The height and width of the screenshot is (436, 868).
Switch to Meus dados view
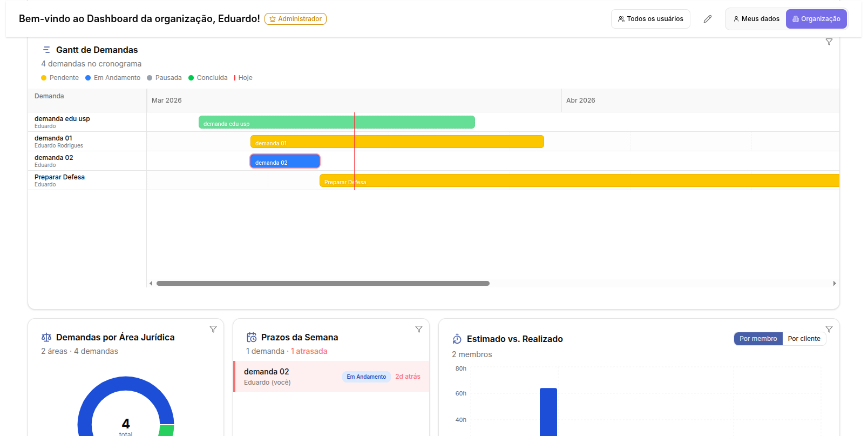click(x=756, y=19)
